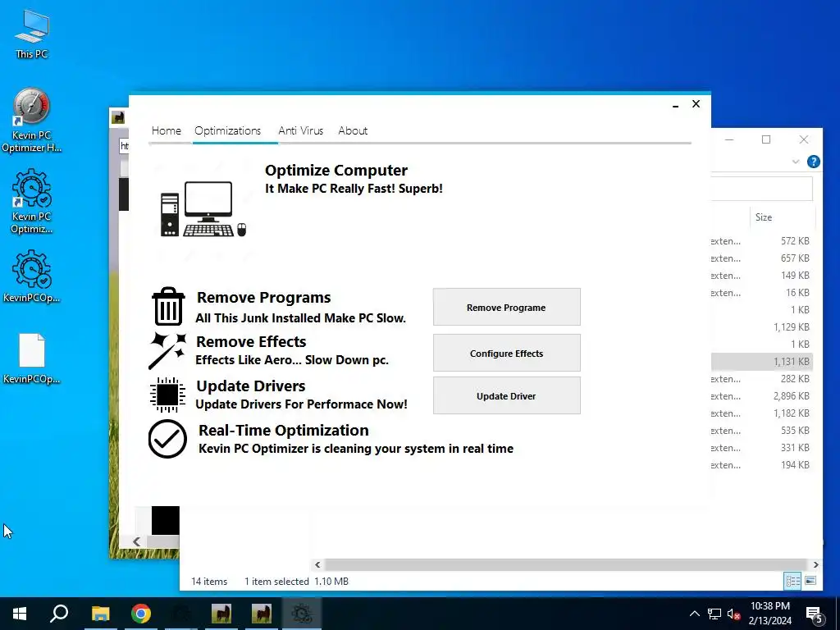Close the Kevin PC Optimizer window

coord(696,104)
